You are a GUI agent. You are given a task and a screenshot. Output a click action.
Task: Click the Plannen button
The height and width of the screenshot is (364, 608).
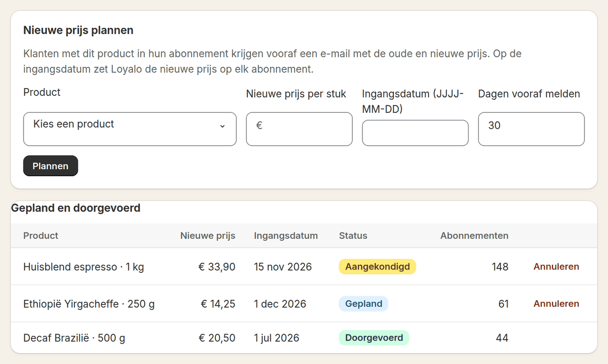click(x=50, y=166)
